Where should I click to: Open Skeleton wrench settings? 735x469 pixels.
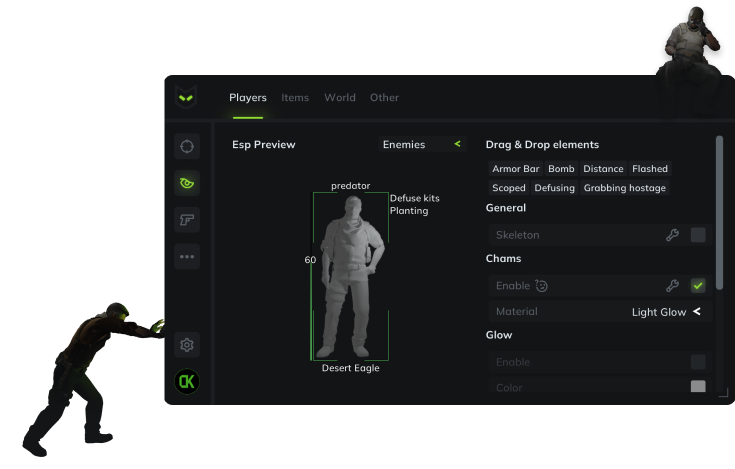(673, 235)
